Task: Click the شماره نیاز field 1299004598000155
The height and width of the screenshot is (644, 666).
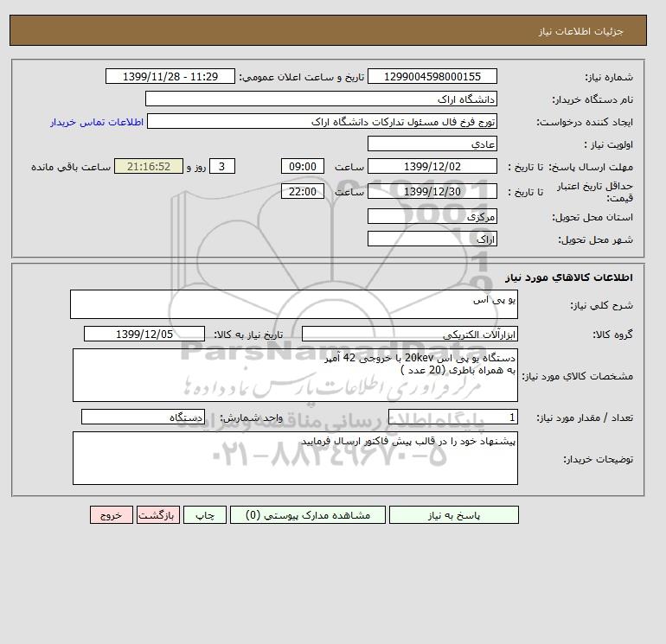Action: [432, 76]
